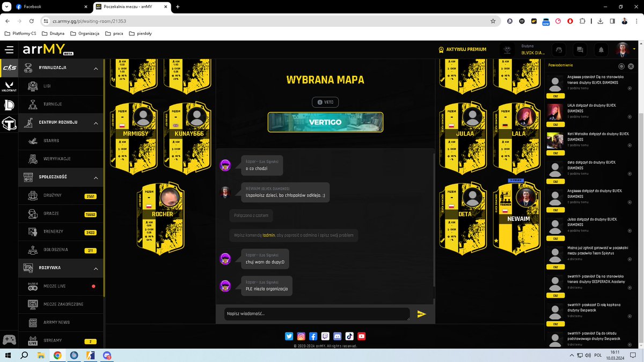This screenshot has height=362, width=644.
Task: Open MECZE ZAKOŃCZONE menu item
Action: tap(60, 304)
